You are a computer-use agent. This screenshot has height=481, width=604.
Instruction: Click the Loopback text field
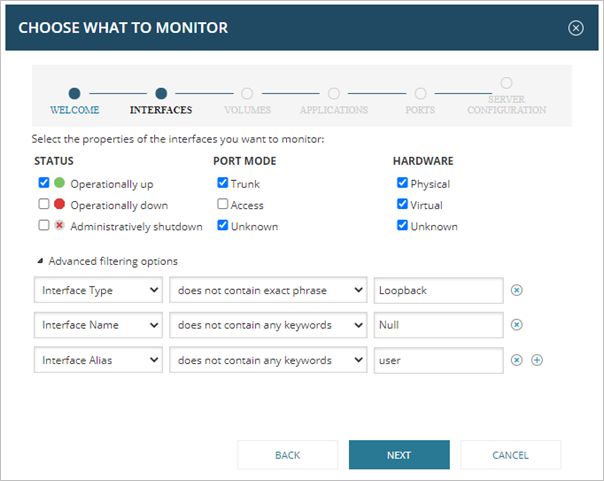(438, 290)
